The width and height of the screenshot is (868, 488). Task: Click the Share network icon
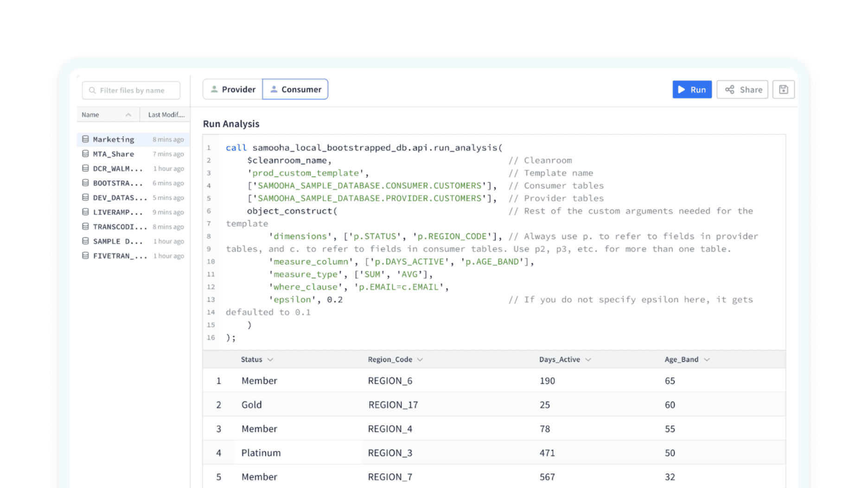730,89
